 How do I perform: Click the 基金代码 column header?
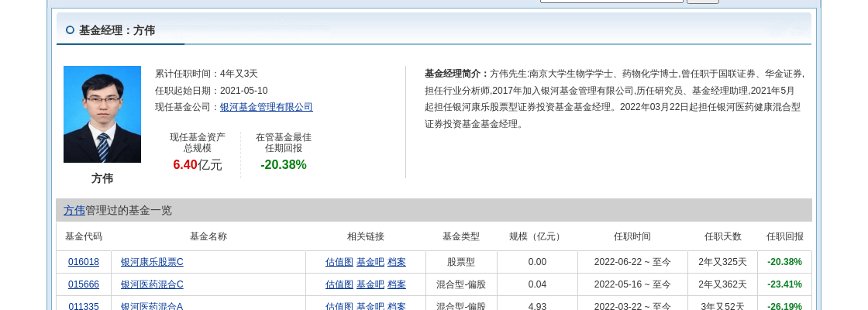(x=84, y=236)
